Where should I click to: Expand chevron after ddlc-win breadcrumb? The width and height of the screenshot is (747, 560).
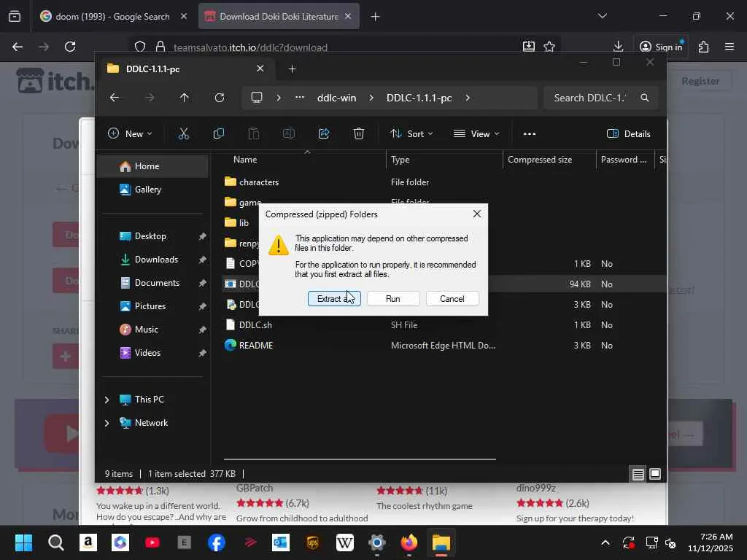[x=371, y=98]
